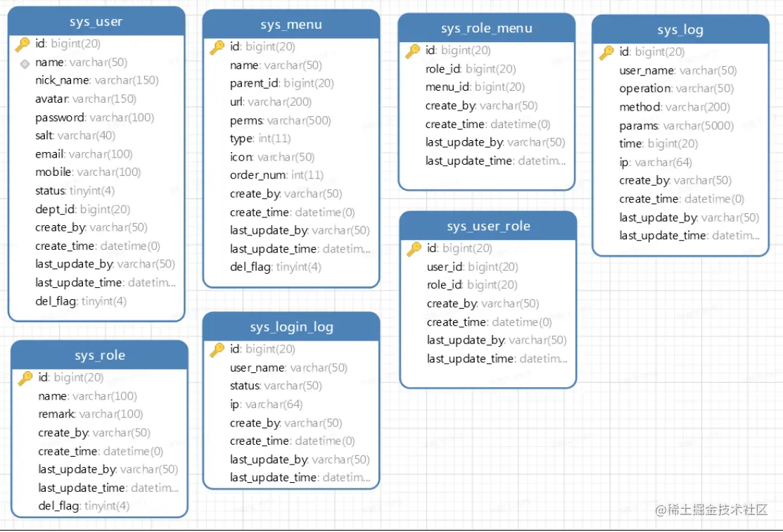Click del_flag: tinyint(4) in sys_user
Screen dimensions: 783x532
81,301
